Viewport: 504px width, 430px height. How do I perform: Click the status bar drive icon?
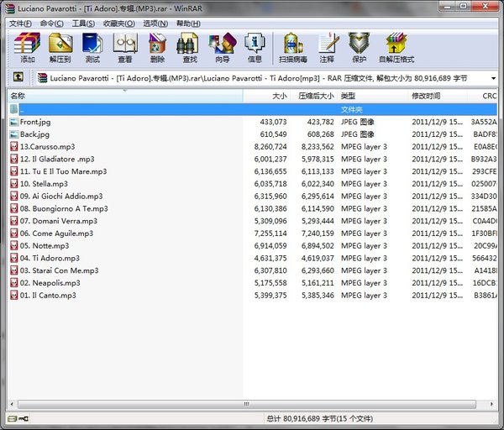13,419
